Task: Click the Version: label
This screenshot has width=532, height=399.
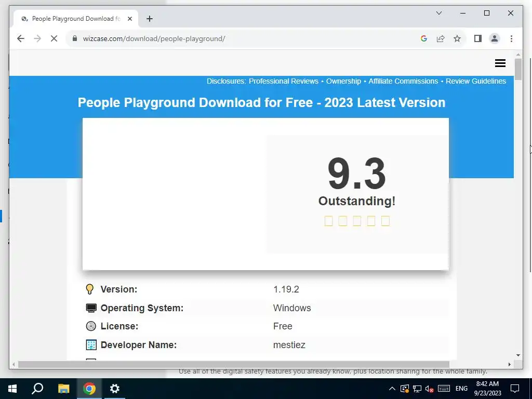Action: coord(119,289)
